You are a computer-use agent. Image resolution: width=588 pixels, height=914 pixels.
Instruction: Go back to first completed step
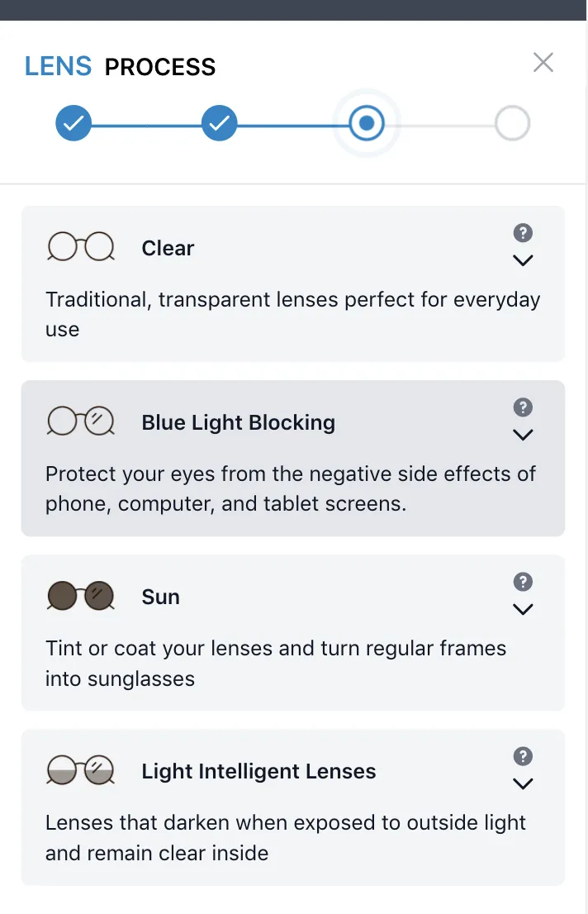pos(73,123)
